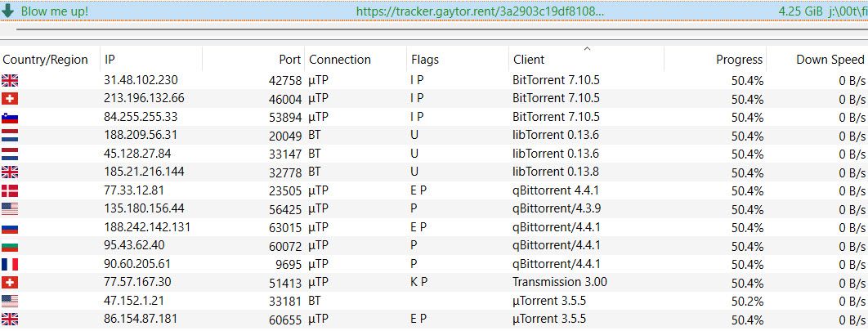Click the Connection column header
The height and width of the screenshot is (331, 868).
(x=339, y=60)
